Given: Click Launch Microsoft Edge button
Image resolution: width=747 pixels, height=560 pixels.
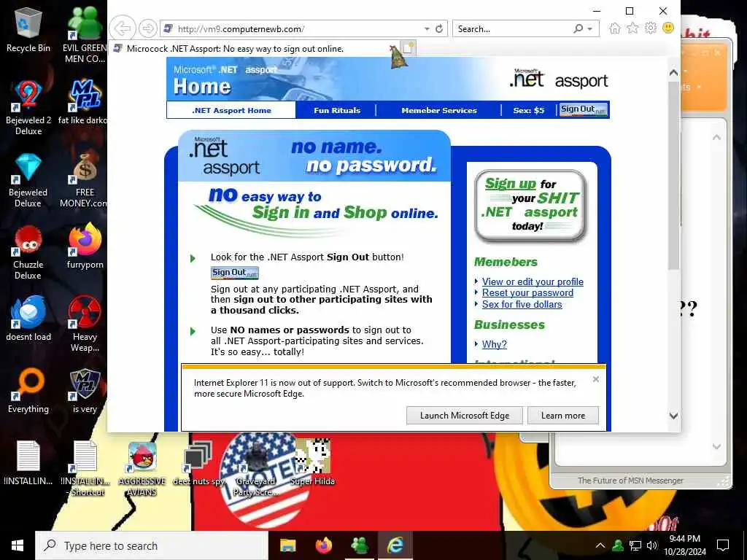Looking at the screenshot, I should [465, 415].
